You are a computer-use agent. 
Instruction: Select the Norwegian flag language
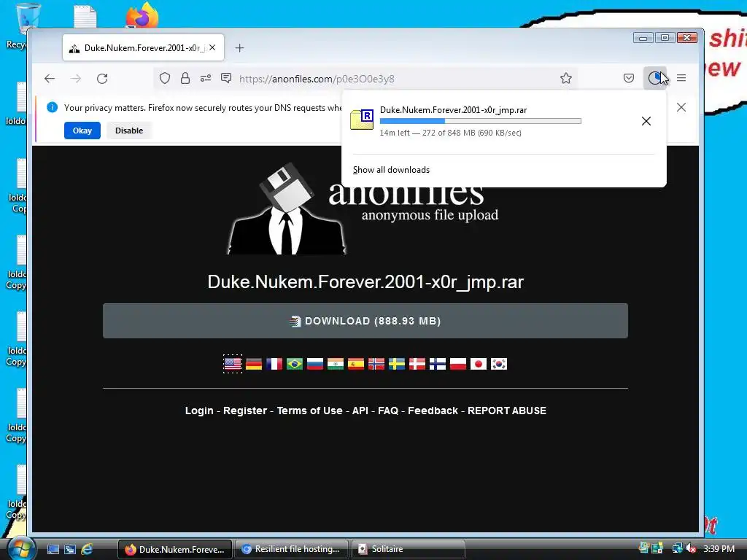click(x=376, y=364)
